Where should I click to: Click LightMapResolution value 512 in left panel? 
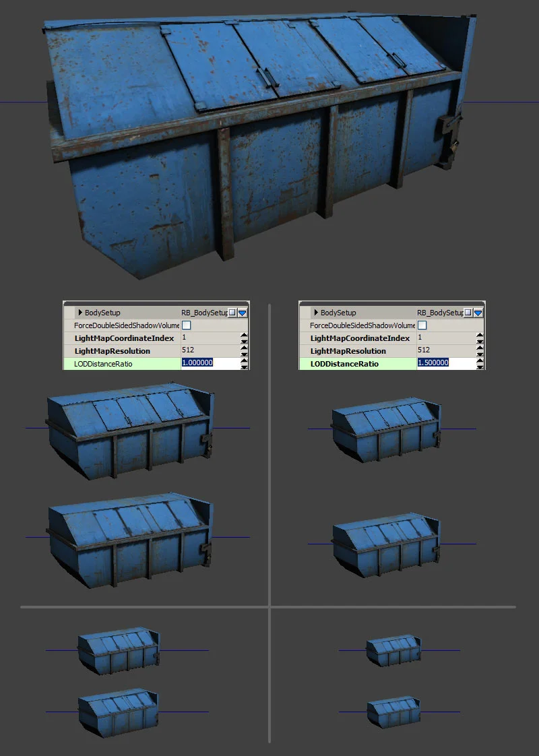[188, 350]
